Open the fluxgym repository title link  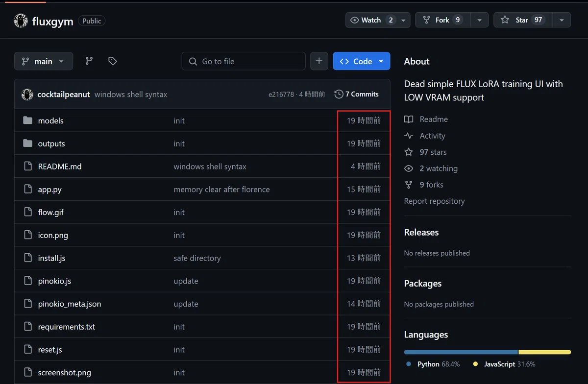click(52, 21)
